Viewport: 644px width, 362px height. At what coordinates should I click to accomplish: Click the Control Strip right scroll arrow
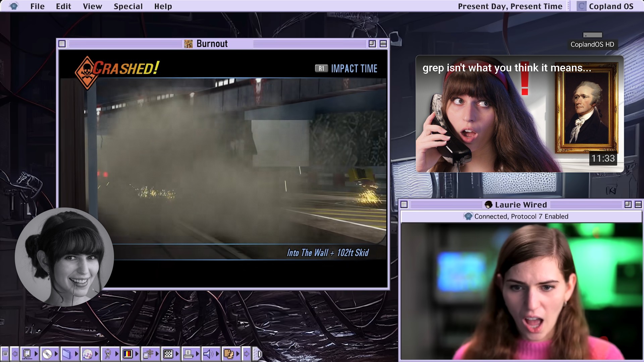(x=247, y=354)
